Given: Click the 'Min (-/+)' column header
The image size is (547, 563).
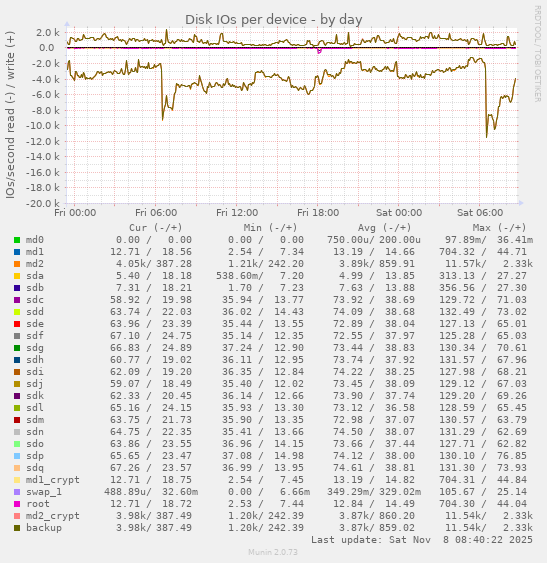Looking at the screenshot, I should [x=270, y=228].
